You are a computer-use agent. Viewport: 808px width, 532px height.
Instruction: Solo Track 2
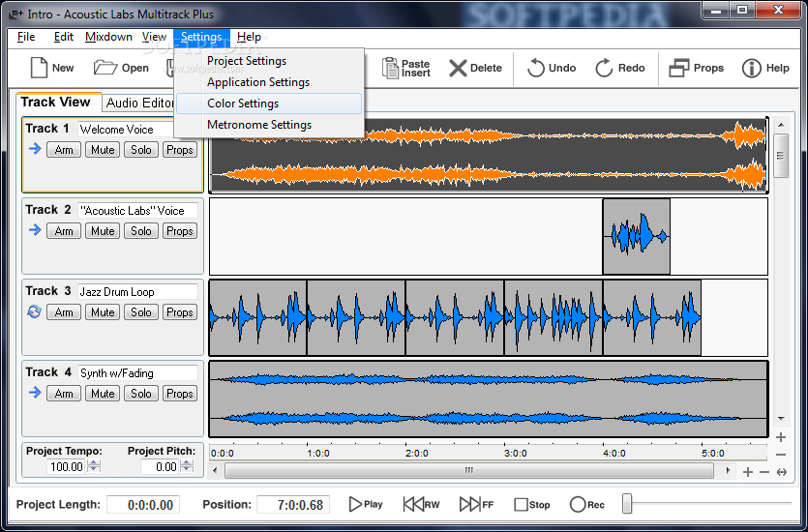click(x=141, y=231)
